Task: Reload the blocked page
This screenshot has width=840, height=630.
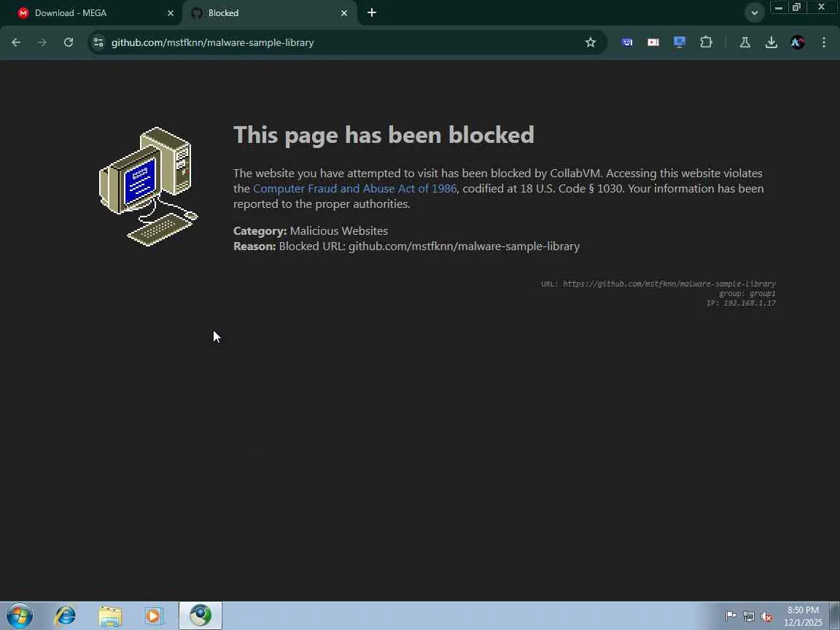Action: coord(69,42)
